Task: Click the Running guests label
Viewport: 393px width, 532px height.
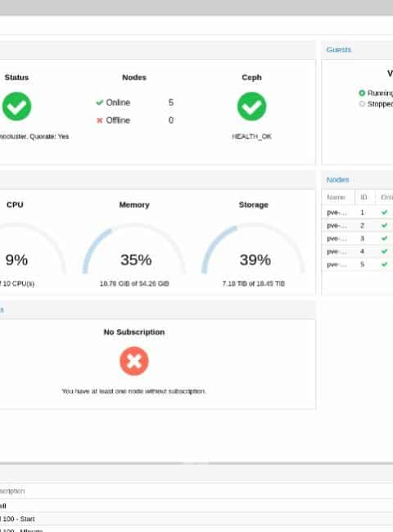Action: pos(380,92)
